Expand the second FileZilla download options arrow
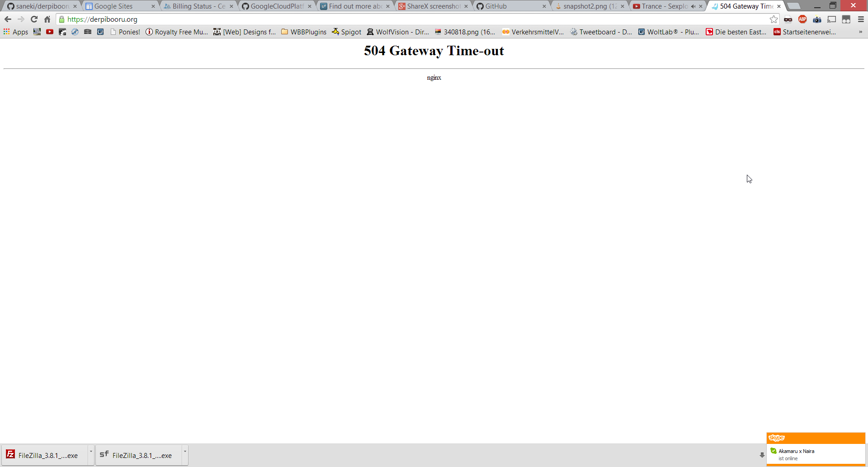The width and height of the screenshot is (868, 467). 185,452
